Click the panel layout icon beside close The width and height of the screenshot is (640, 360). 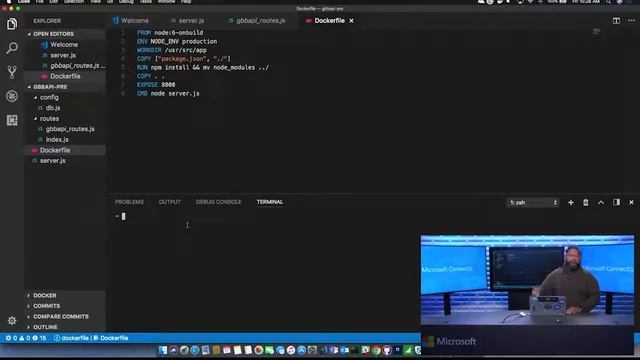tap(616, 202)
